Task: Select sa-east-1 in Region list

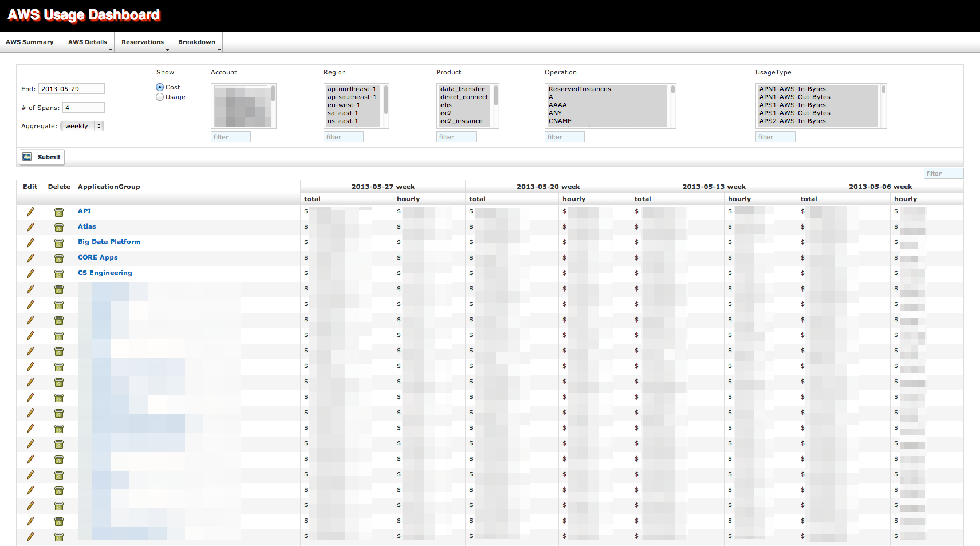Action: (353, 113)
